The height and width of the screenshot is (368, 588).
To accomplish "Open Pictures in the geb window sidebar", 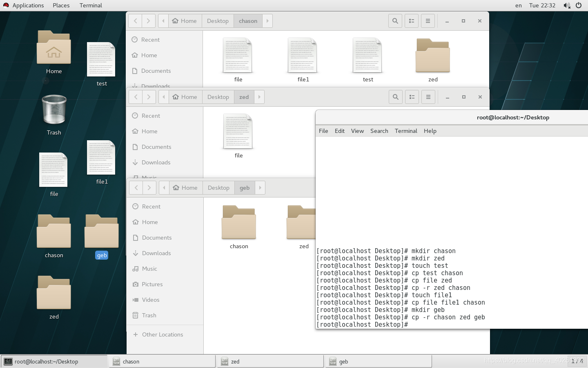I will pyautogui.click(x=165, y=284).
